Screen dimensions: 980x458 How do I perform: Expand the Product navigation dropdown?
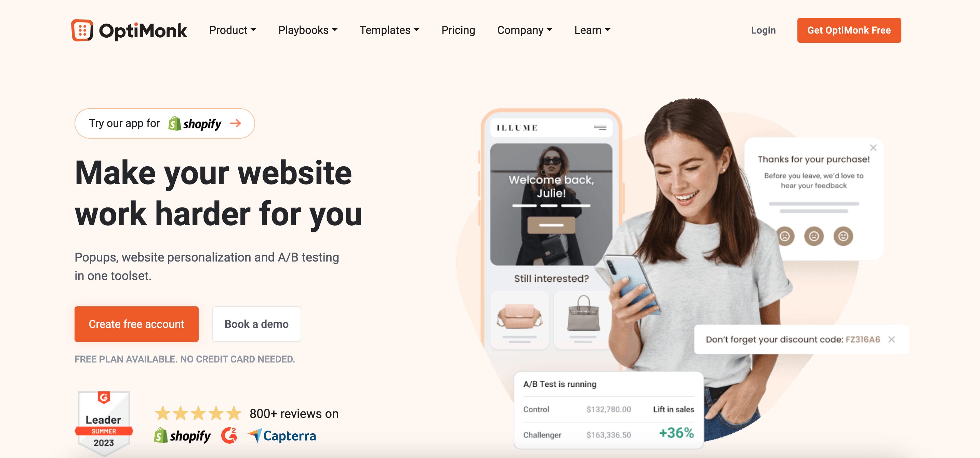[x=233, y=30]
